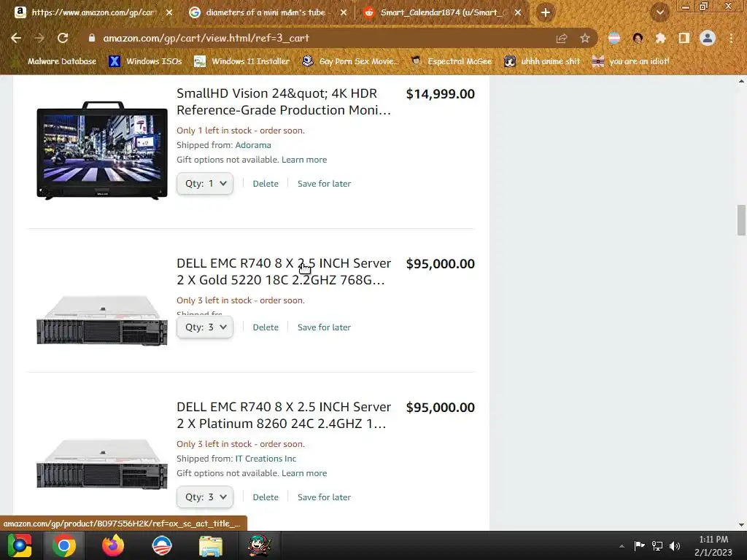Open Espectral McGee bookmark
The image size is (747, 560).
451,61
